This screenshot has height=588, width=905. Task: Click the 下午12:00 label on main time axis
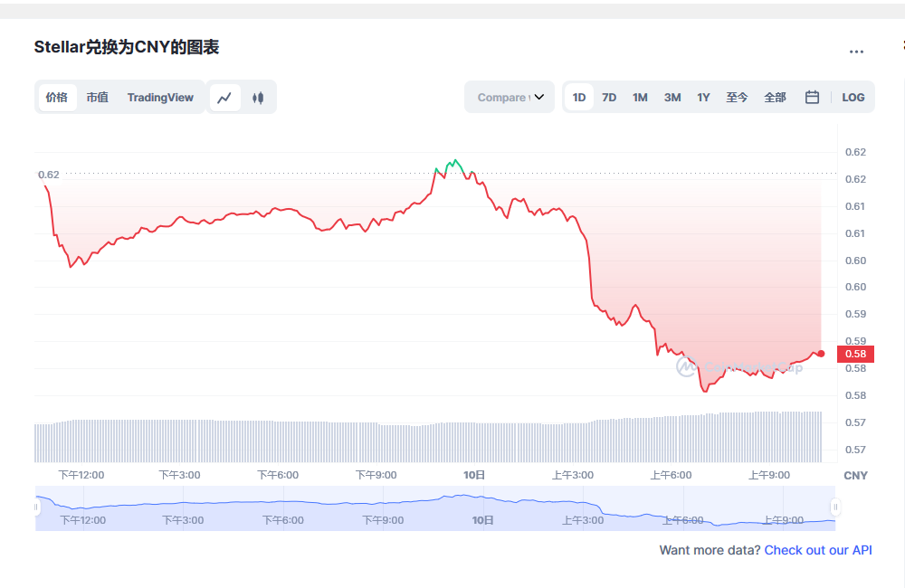[81, 475]
